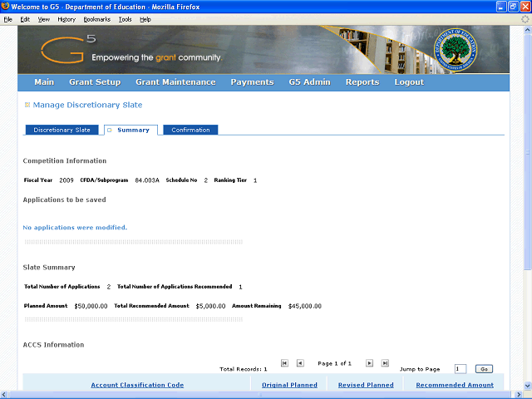Click the Schedule No label

tap(181, 180)
